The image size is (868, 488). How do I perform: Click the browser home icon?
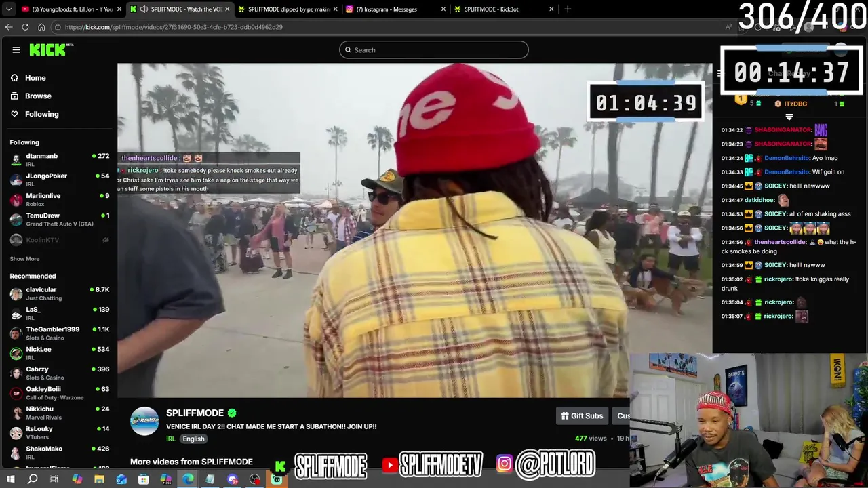click(x=41, y=27)
